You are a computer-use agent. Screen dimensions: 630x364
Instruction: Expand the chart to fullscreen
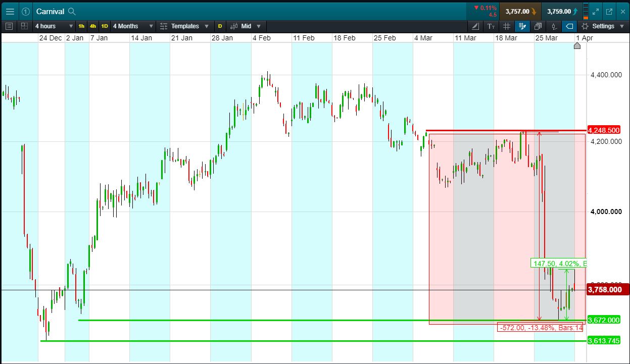coord(596,11)
